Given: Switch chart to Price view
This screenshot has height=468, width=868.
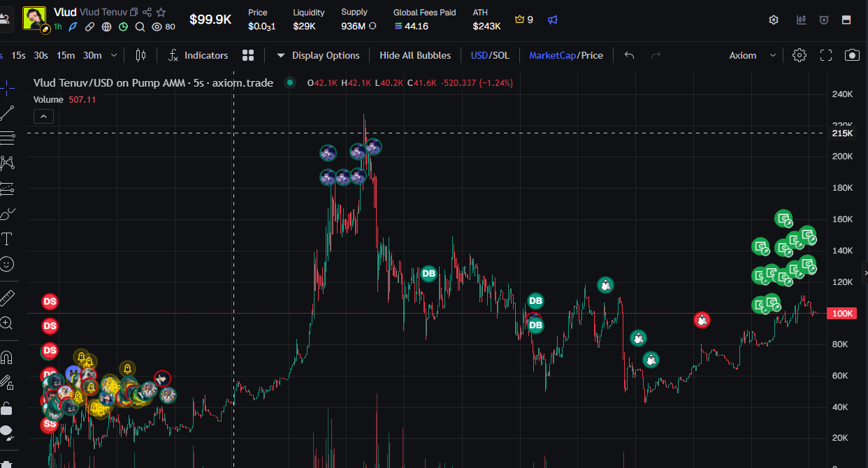Looking at the screenshot, I should [x=592, y=55].
